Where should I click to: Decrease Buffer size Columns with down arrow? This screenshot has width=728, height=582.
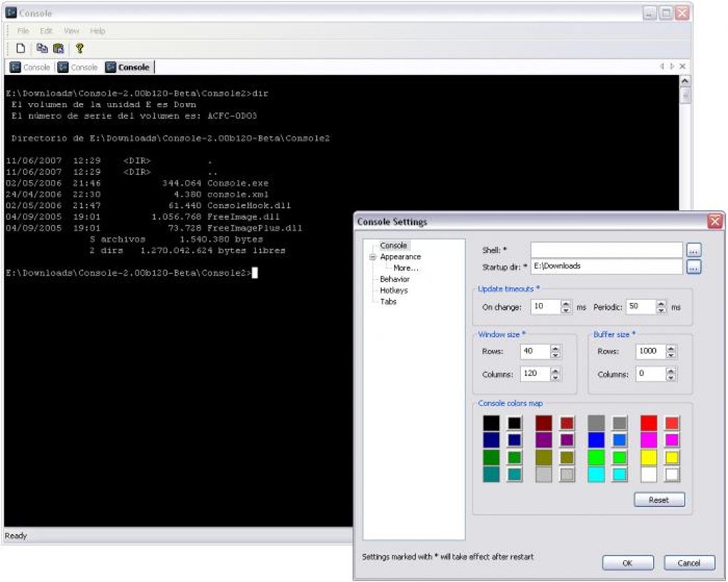click(670, 378)
